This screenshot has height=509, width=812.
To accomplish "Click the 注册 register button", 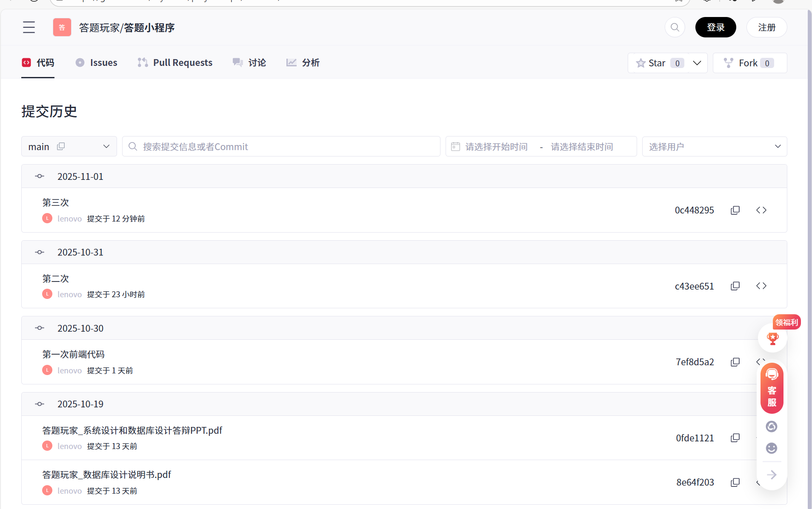I will (x=767, y=27).
